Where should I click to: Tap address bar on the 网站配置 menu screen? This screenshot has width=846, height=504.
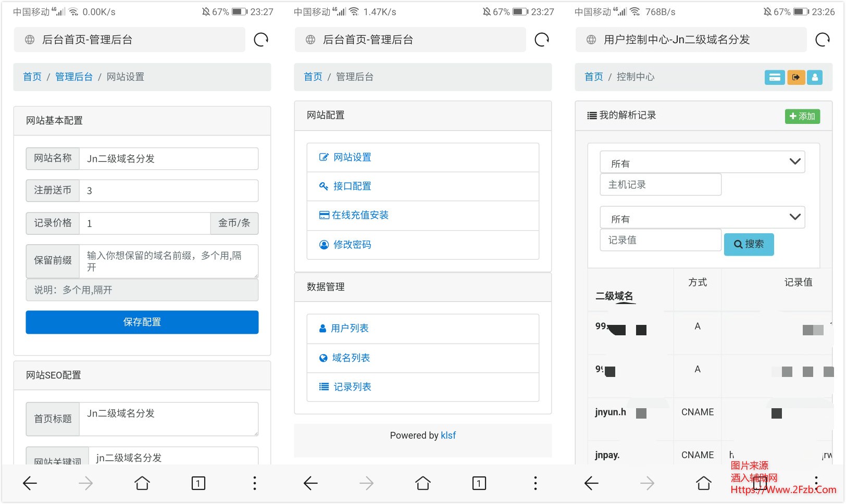410,40
